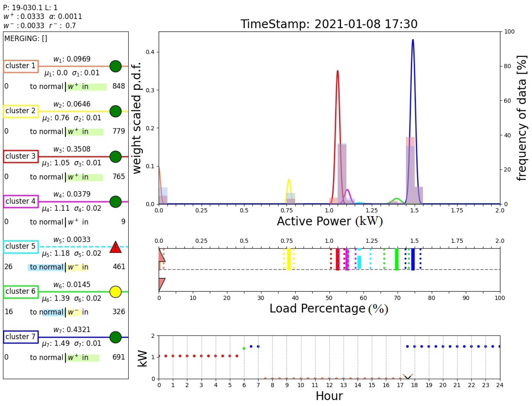
Task: Select the cluster 5 cyan label box
Action: [21, 247]
